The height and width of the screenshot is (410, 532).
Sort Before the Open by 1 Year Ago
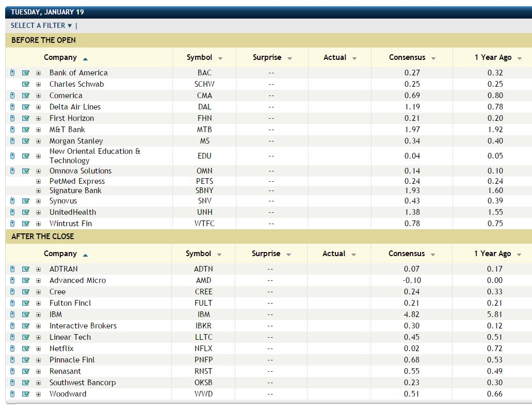497,58
